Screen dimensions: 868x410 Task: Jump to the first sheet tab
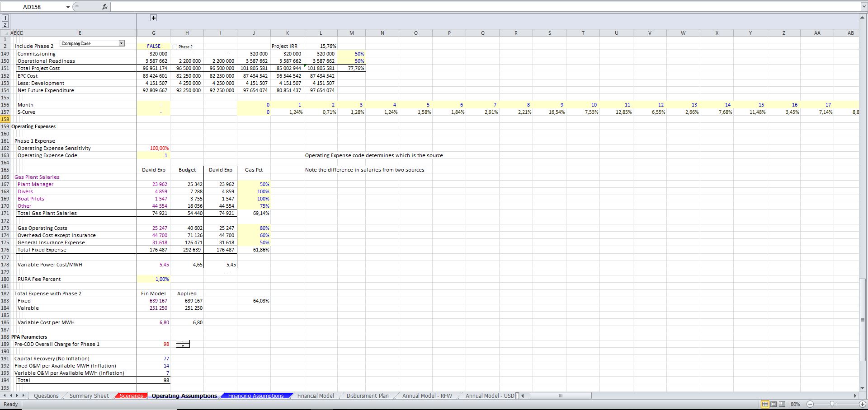[x=5, y=396]
